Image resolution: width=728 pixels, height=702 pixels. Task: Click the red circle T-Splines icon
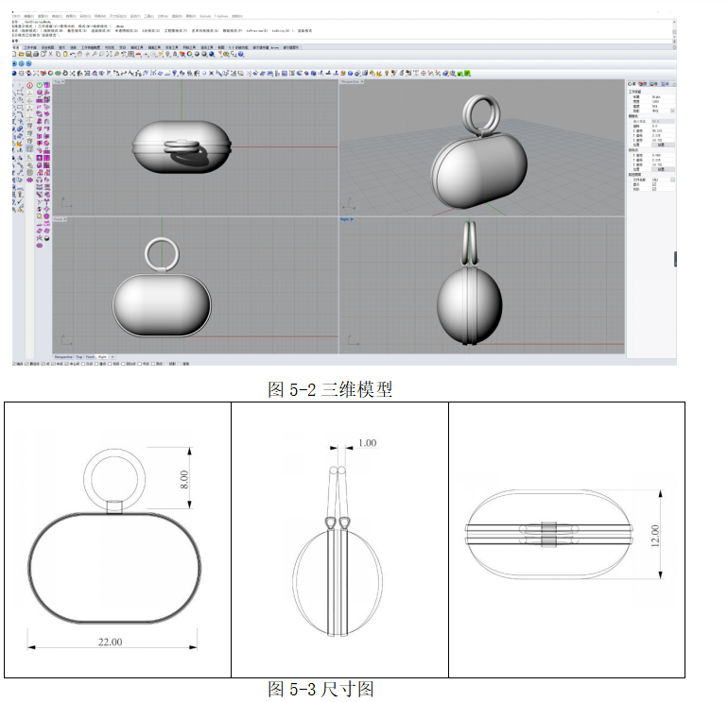click(29, 85)
